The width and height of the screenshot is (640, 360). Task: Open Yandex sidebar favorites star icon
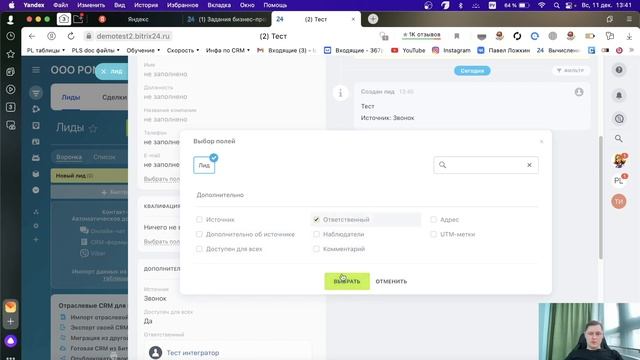[11, 54]
